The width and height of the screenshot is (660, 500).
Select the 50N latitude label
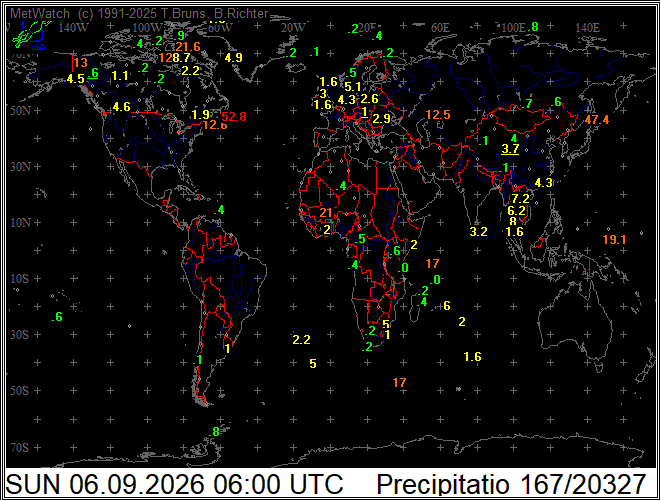pos(21,111)
